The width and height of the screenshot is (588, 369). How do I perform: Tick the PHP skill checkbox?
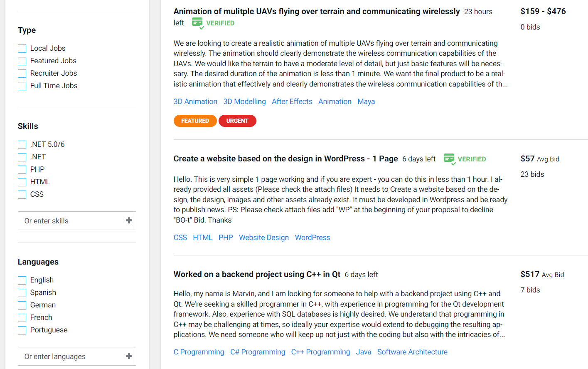[22, 170]
